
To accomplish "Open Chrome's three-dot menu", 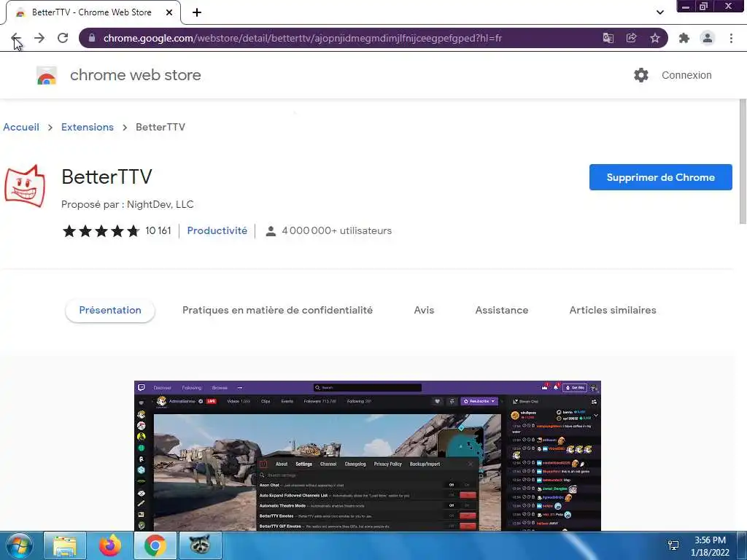I will click(731, 38).
